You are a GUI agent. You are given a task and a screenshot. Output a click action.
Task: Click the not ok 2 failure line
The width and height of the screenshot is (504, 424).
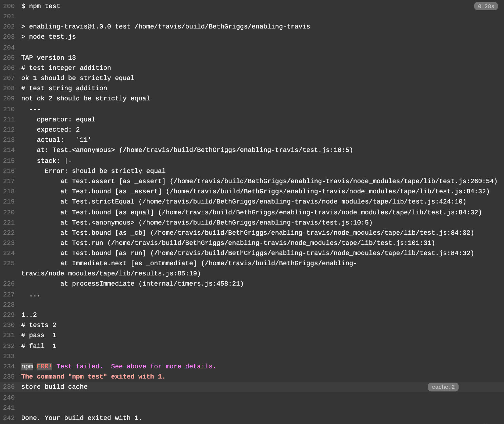pos(85,98)
